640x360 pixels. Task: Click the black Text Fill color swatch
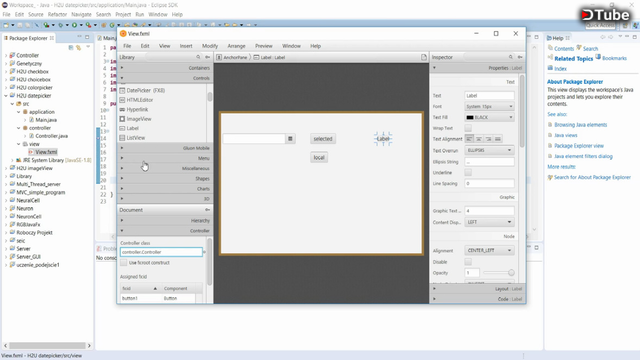point(470,118)
